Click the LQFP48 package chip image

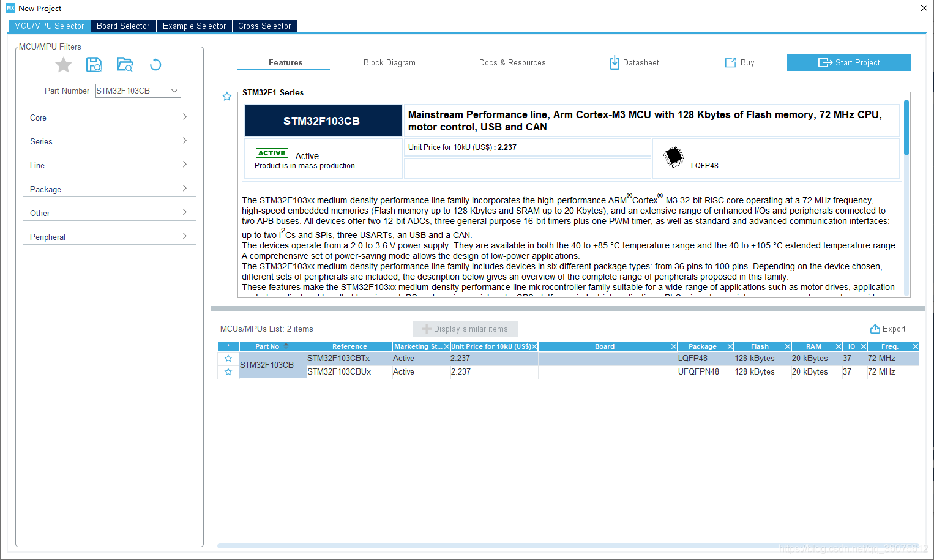click(x=674, y=157)
